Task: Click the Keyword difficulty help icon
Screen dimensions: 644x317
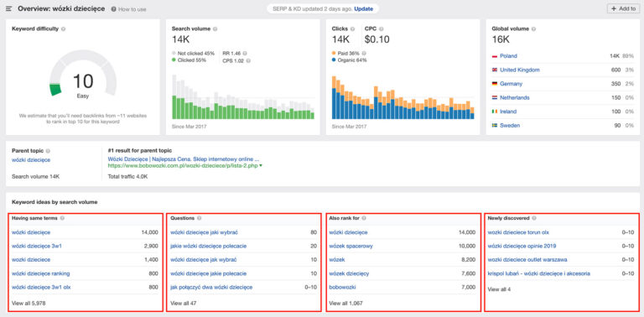Action: (x=63, y=29)
